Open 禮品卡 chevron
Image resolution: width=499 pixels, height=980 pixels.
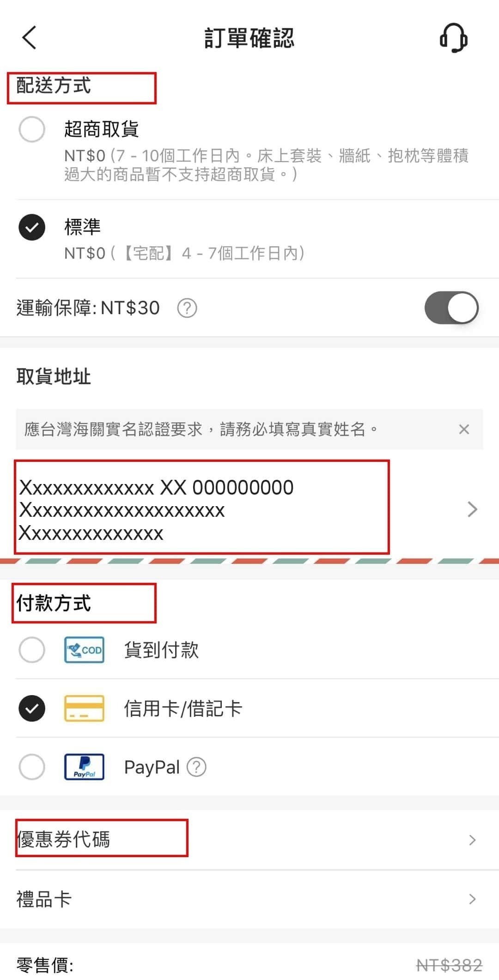[x=472, y=899]
